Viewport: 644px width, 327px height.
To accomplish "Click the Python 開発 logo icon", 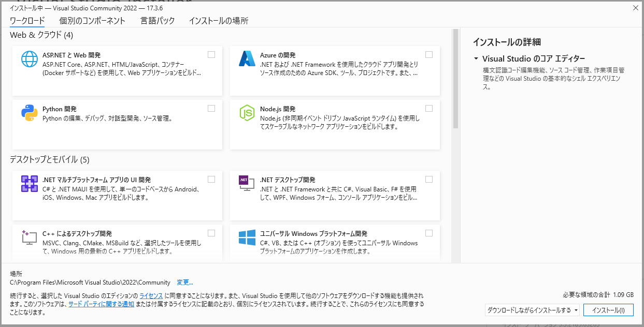I will (x=30, y=112).
